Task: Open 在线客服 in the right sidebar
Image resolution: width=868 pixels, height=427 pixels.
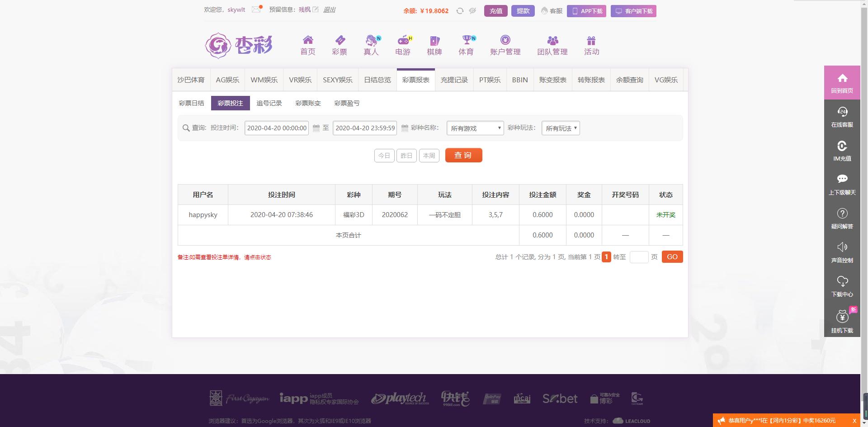Action: [842, 117]
